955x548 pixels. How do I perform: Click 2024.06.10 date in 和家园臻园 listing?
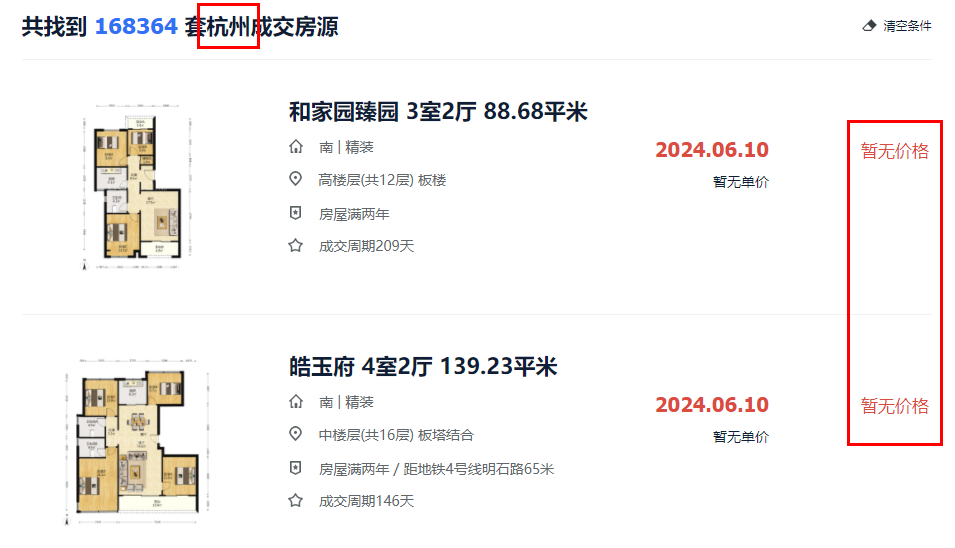(712, 150)
